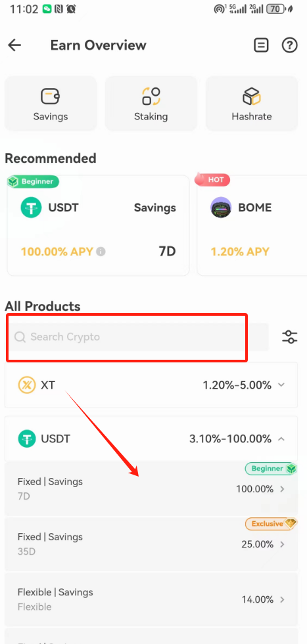Tap the filter sliders icon
This screenshot has height=644, width=307.
pos(290,337)
